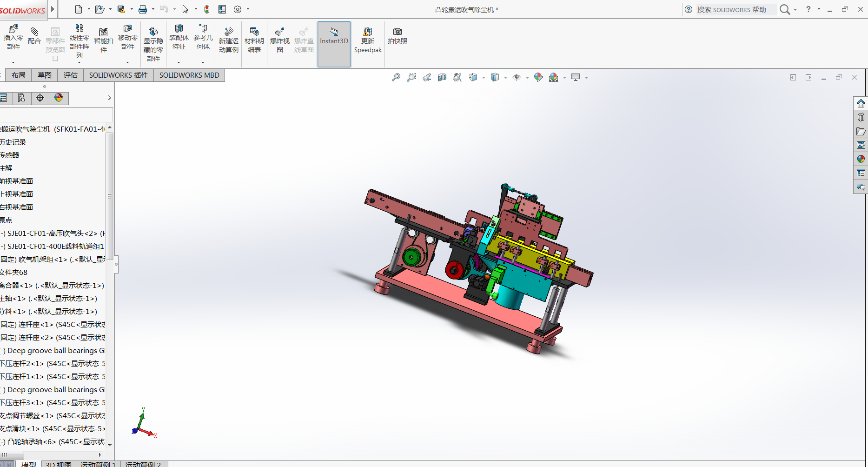
Task: Print the document via the printer icon
Action: point(143,9)
